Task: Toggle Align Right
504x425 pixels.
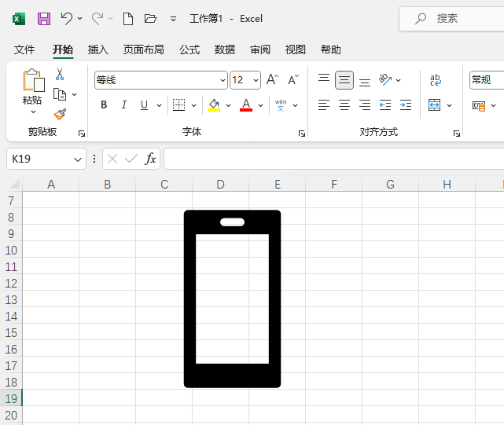Action: (x=365, y=104)
